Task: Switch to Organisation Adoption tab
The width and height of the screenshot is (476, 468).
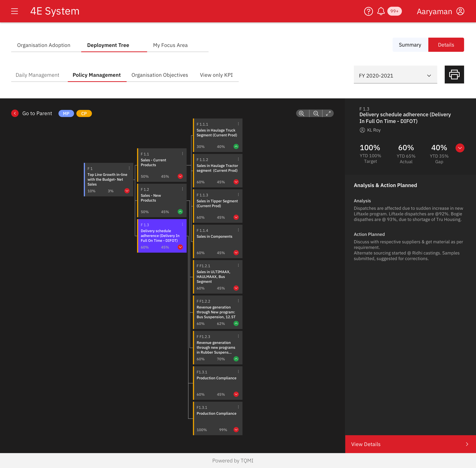Action: coord(44,45)
